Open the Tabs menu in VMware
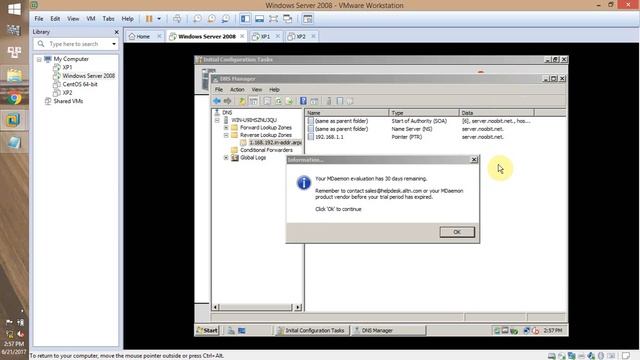The image size is (640, 360). (108, 19)
